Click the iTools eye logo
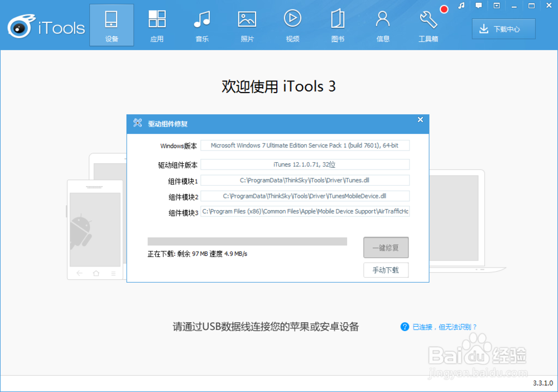This screenshot has width=558, height=392. tap(21, 26)
